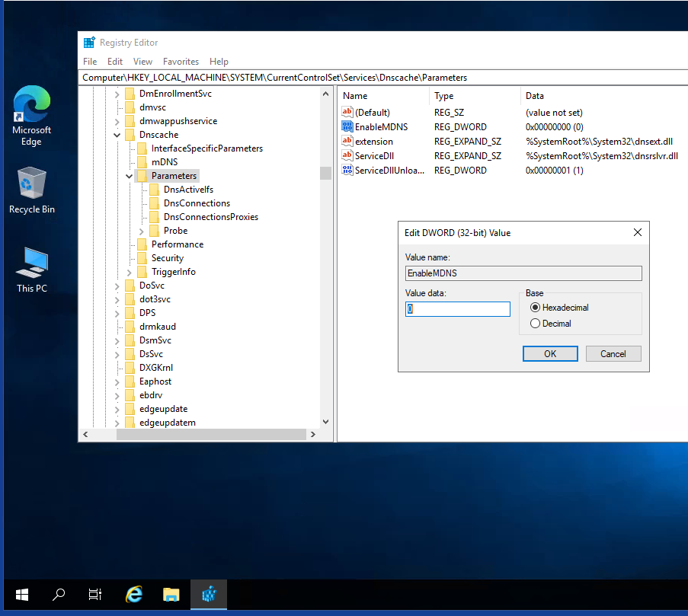The height and width of the screenshot is (616, 688).
Task: Expand the DmEnrollmentSvc key
Action: click(117, 94)
